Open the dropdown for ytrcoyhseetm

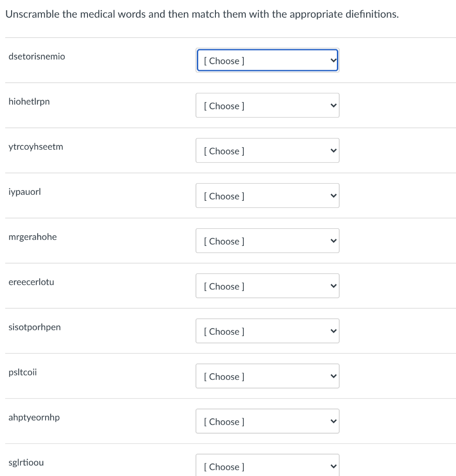click(268, 151)
